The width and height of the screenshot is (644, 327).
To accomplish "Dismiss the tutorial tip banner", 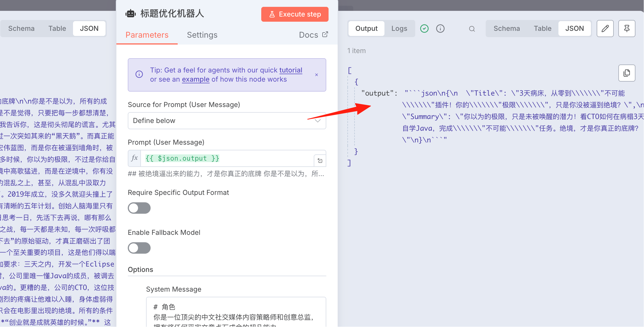I will [316, 75].
